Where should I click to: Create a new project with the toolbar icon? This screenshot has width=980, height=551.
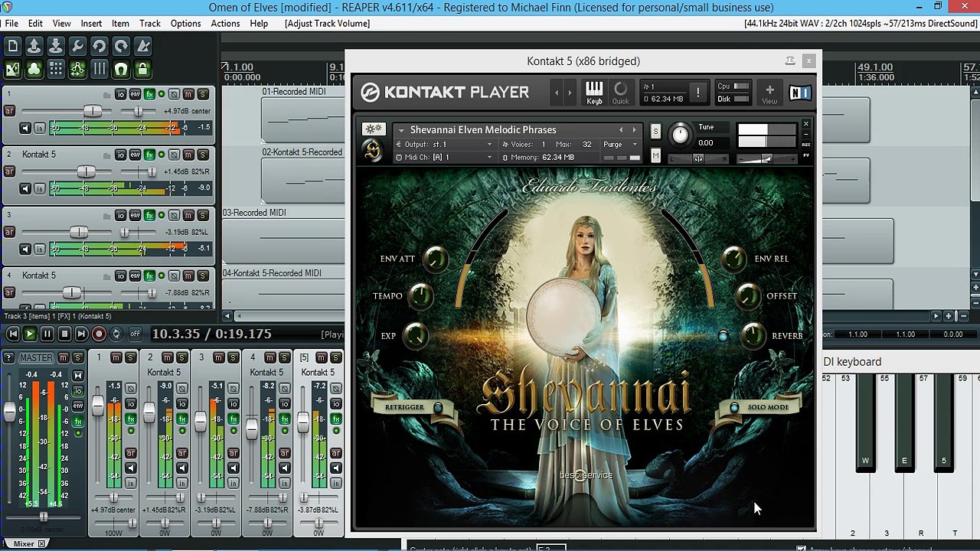12,47
